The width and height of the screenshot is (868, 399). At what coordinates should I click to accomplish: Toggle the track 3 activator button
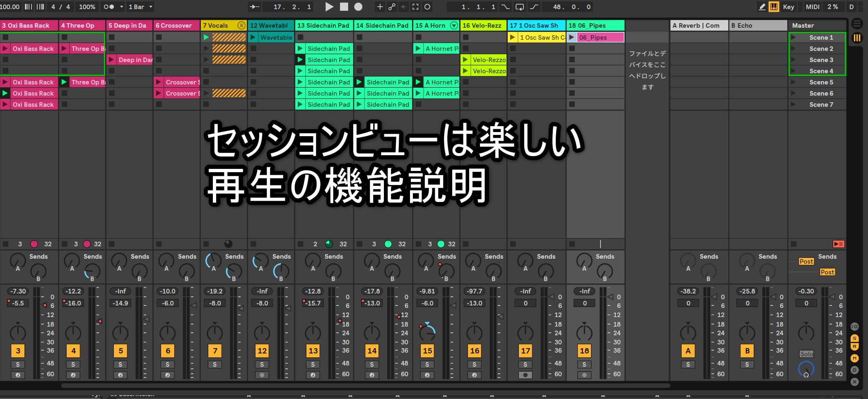(x=18, y=351)
